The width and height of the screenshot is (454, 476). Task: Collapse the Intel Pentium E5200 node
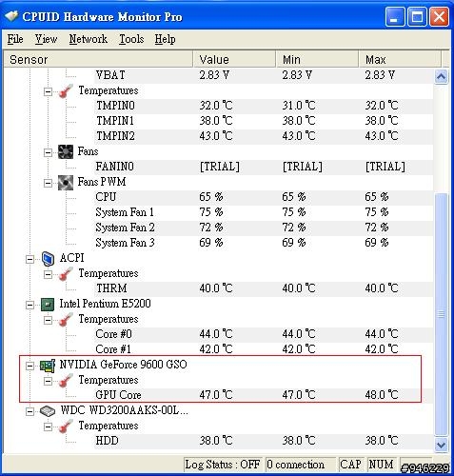pyautogui.click(x=30, y=305)
